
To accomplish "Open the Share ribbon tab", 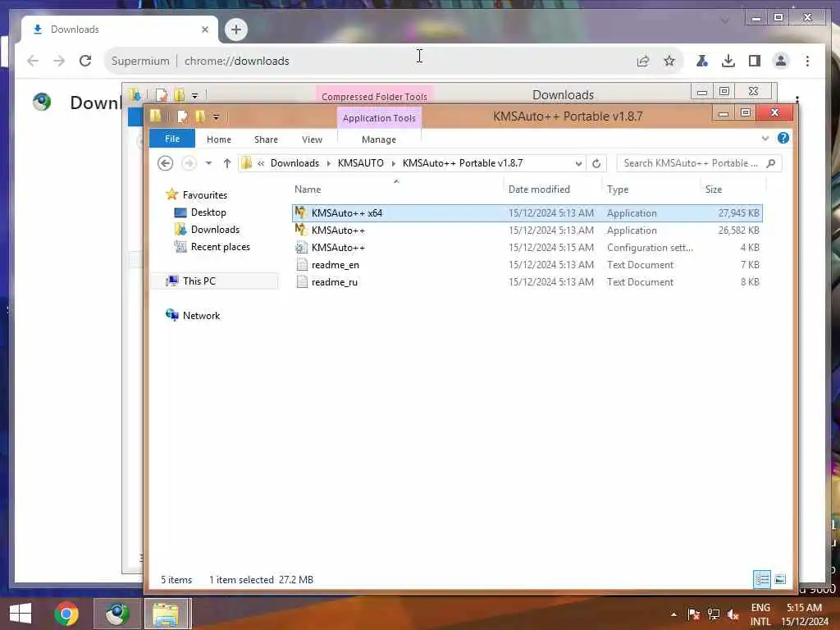I will [266, 139].
